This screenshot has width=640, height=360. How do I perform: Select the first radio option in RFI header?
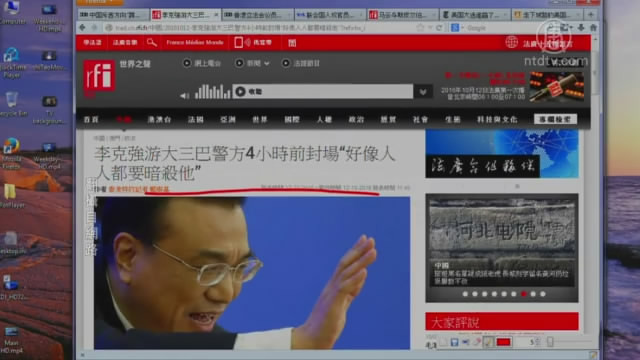point(187,63)
